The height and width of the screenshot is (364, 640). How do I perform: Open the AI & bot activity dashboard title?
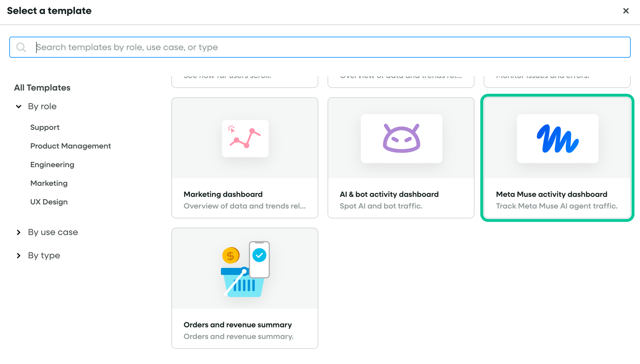(x=389, y=194)
